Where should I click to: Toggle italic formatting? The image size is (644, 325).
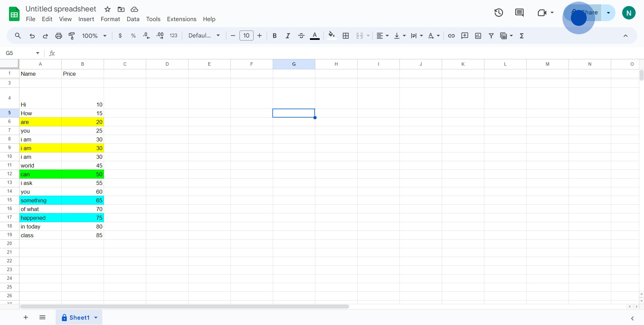(x=288, y=36)
